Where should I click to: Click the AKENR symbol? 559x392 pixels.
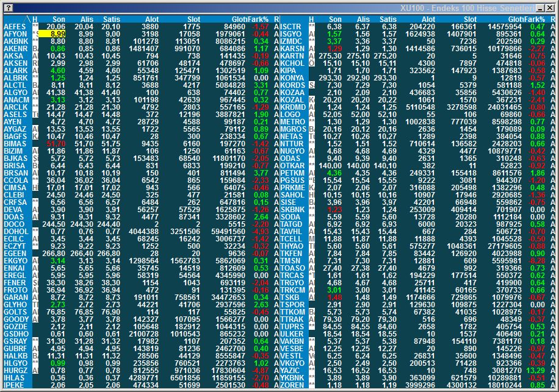coord(15,48)
